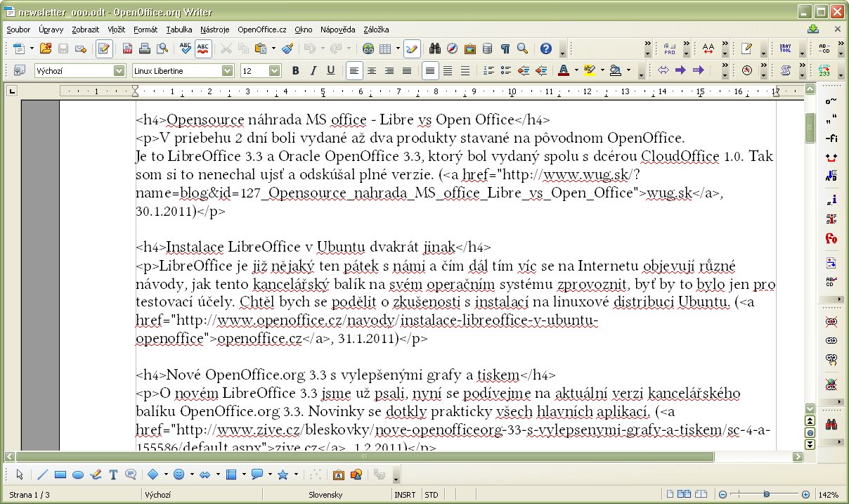Click the zoom out minus button
849x504 pixels.
pos(722,495)
